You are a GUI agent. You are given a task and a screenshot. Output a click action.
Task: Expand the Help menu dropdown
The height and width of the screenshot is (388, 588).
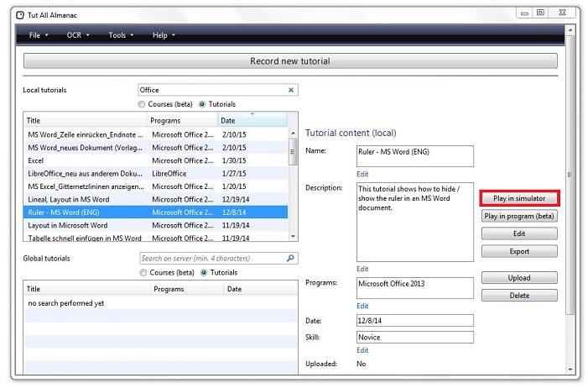[x=163, y=35]
